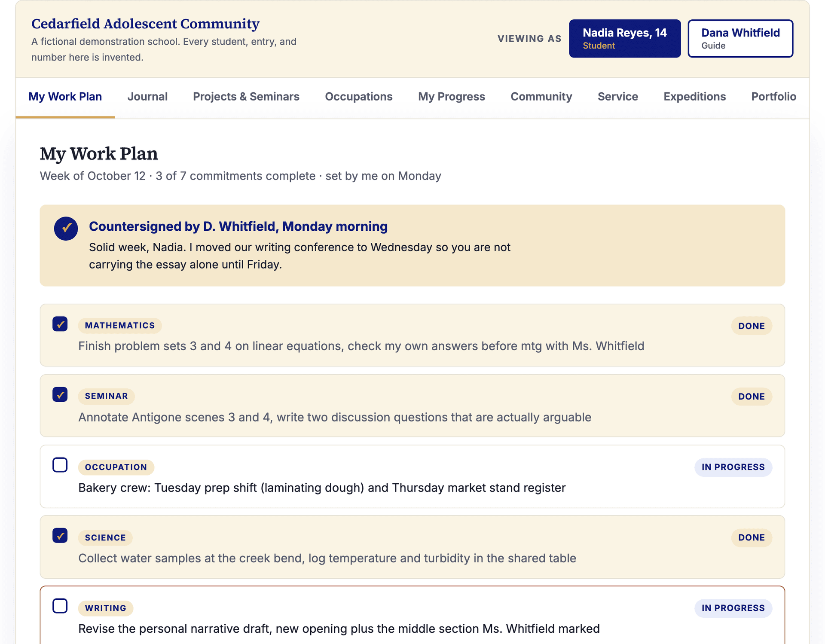Click the DONE badge on Science row
825x644 pixels.
[x=752, y=537]
